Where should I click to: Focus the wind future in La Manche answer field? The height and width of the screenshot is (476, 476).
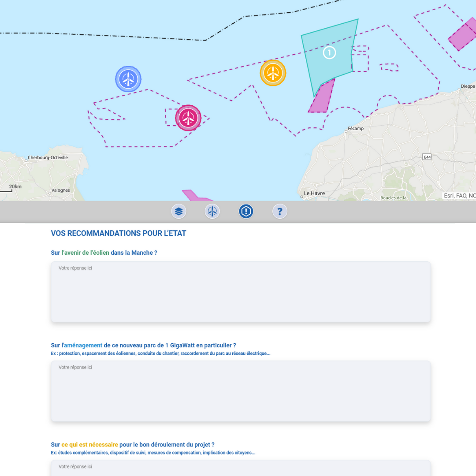241,292
